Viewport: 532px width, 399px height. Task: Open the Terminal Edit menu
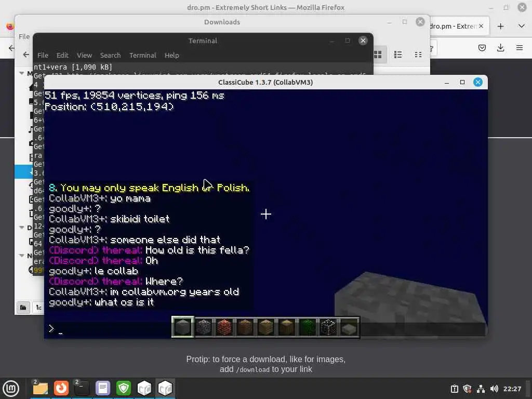[62, 55]
